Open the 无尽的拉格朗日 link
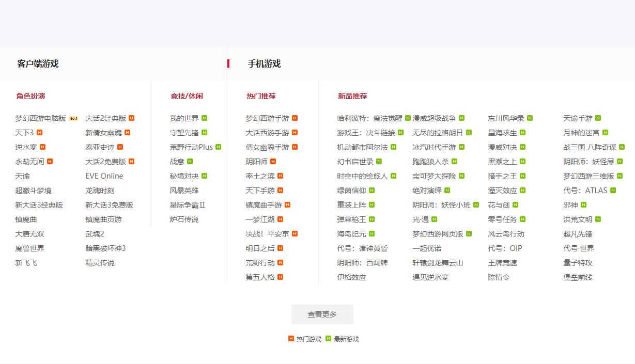The image size is (635, 364). 438,133
